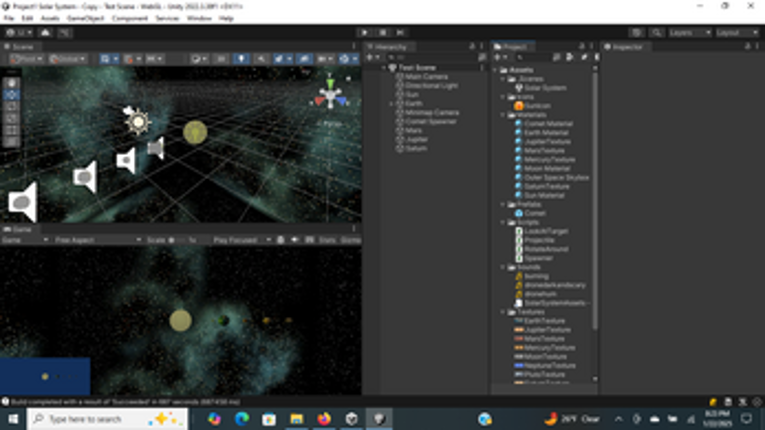Image resolution: width=765 pixels, height=430 pixels.
Task: Open the Edit menu
Action: coord(27,19)
